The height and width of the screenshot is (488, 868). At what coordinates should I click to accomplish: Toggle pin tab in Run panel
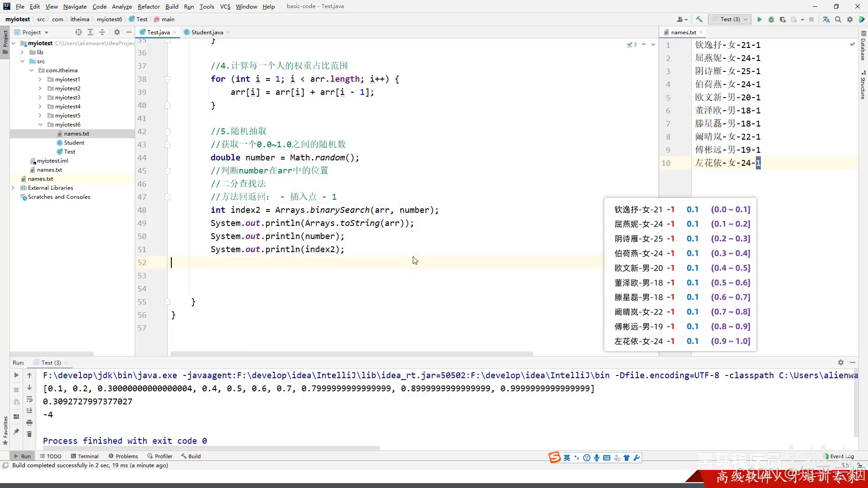(x=16, y=432)
